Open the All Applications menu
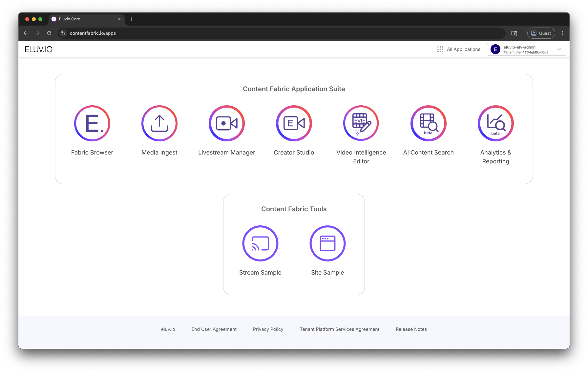Screen dimensions: 588x373 click(459, 49)
